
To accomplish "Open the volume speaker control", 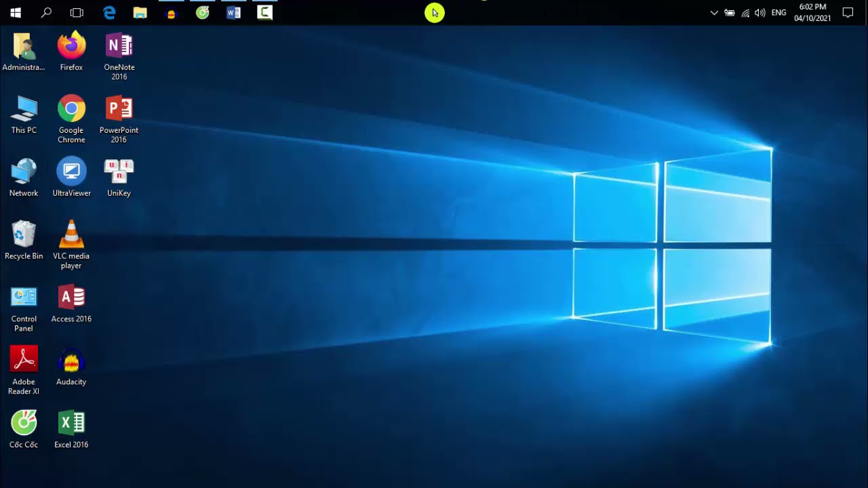I will [760, 13].
